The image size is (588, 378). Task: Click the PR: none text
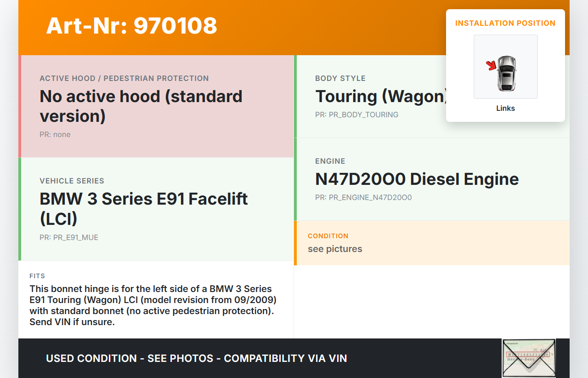(x=55, y=134)
